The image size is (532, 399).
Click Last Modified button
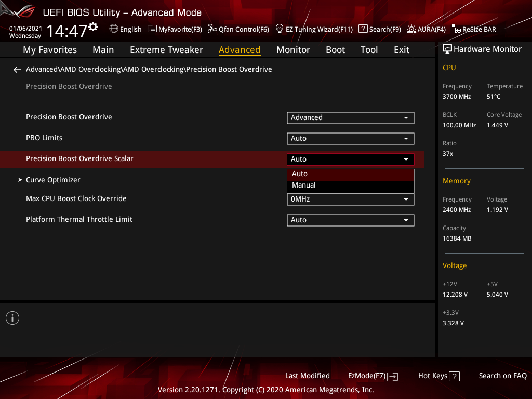tap(308, 376)
